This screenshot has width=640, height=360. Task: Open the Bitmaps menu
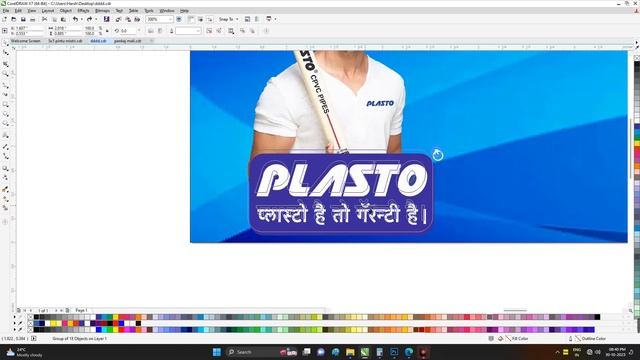pyautogui.click(x=102, y=11)
